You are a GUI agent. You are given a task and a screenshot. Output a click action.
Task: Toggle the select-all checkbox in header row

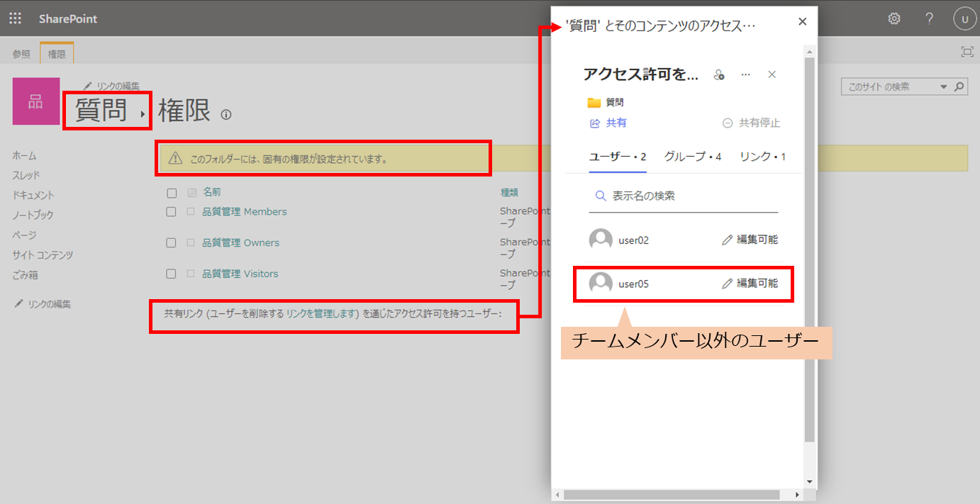pyautogui.click(x=171, y=193)
